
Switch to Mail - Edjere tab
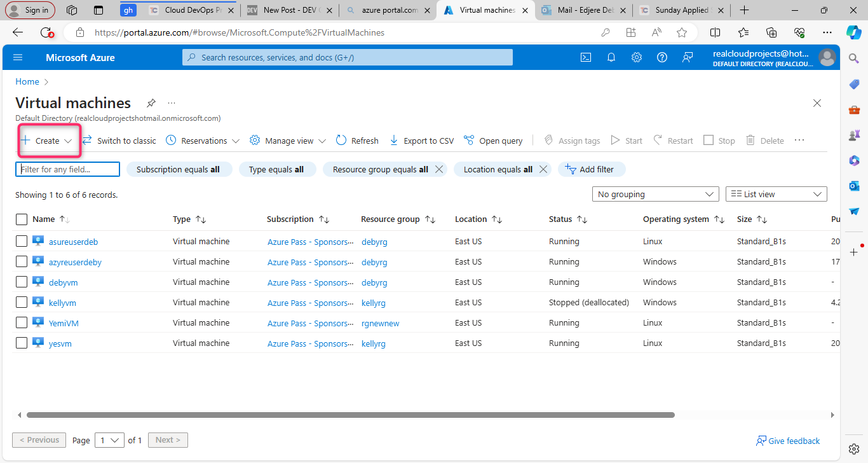[584, 10]
